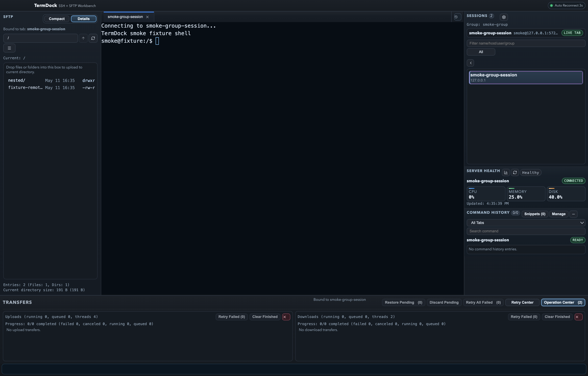Cancel all downloads red X
588x376 pixels.
(x=578, y=317)
